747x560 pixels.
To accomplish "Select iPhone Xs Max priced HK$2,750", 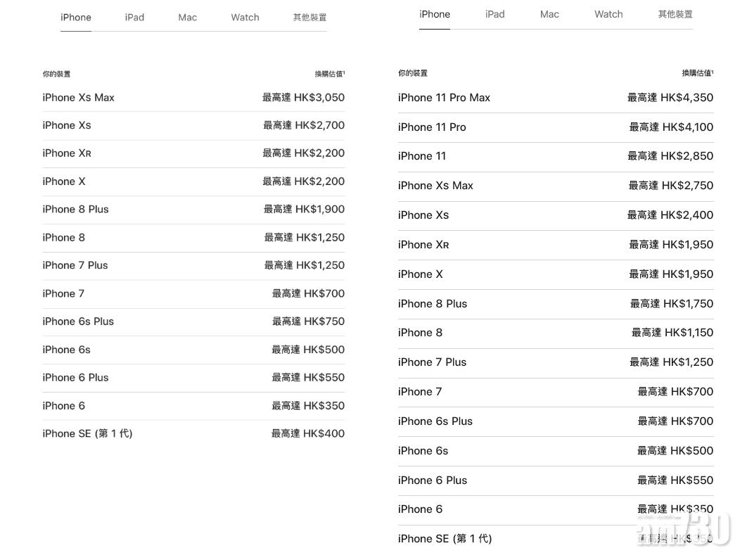I will [x=435, y=186].
